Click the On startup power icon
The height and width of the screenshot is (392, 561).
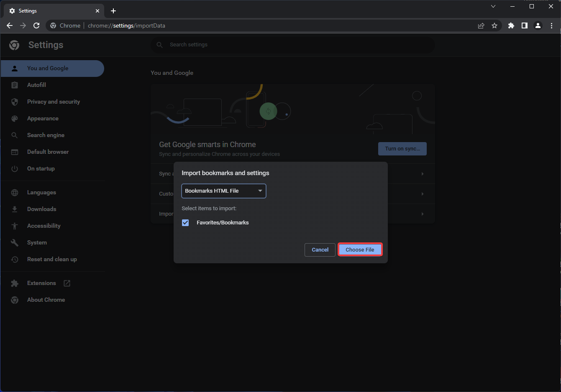tap(15, 168)
